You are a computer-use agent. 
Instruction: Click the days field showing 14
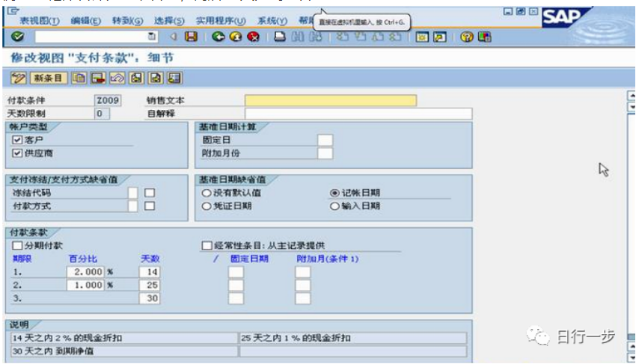click(x=150, y=272)
